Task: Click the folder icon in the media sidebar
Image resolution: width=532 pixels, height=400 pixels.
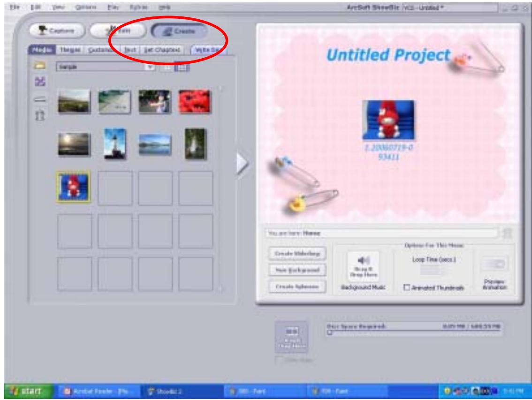Action: 39,67
